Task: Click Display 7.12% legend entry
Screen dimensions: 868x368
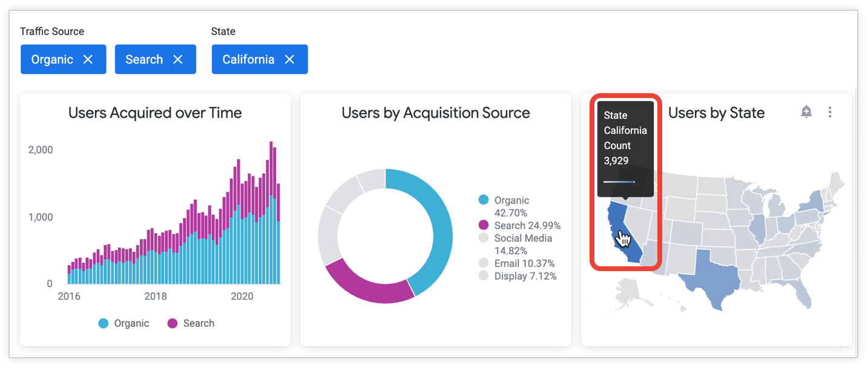Action: point(517,276)
